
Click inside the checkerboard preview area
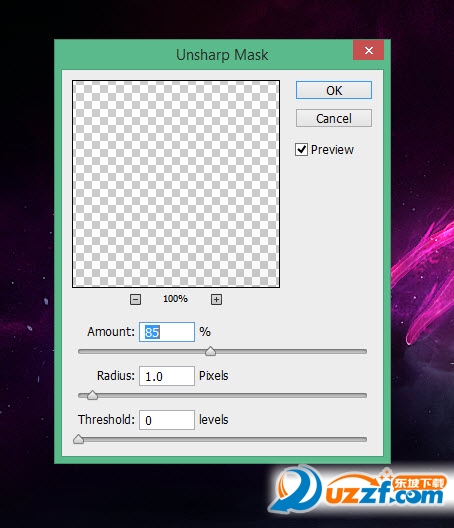(x=176, y=184)
